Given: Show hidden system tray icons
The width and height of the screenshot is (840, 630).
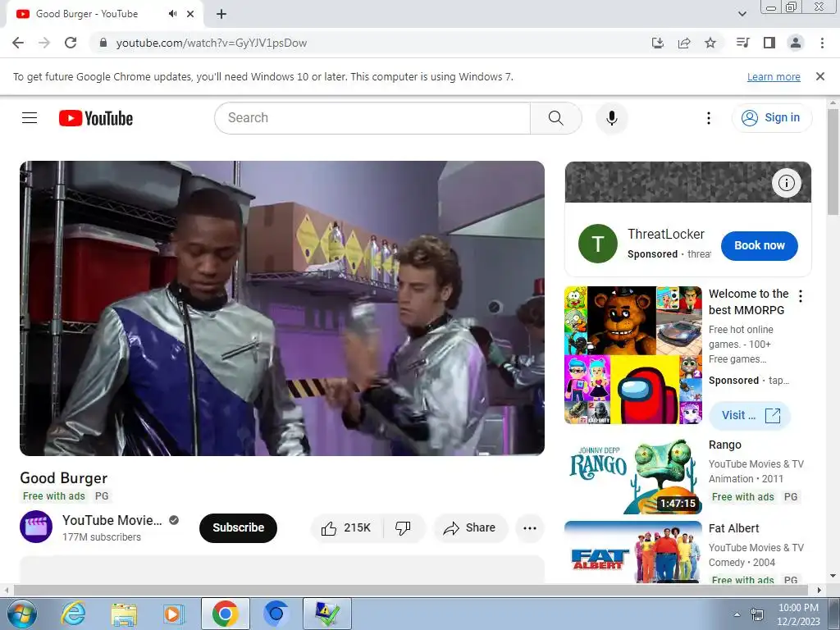Looking at the screenshot, I should [737, 614].
